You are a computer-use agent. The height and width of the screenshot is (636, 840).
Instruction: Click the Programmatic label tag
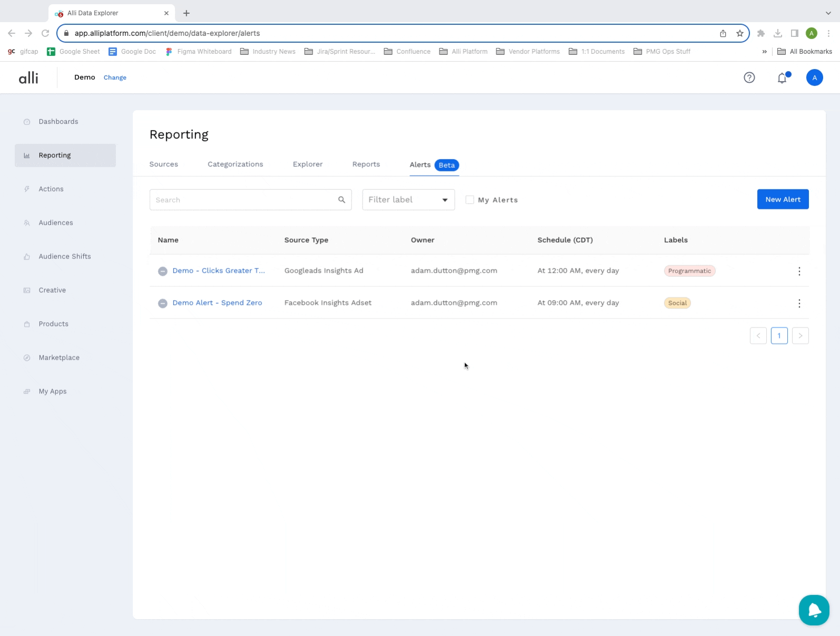pos(689,271)
